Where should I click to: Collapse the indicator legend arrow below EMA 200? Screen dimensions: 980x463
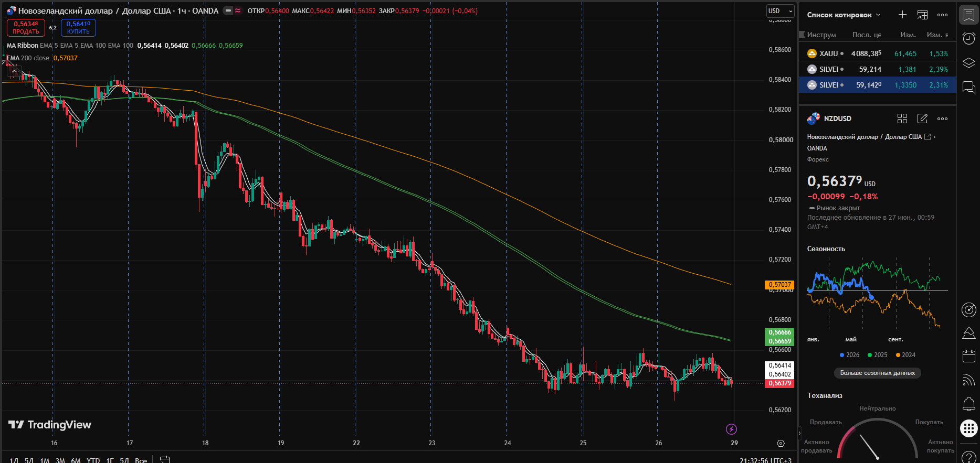(x=14, y=70)
